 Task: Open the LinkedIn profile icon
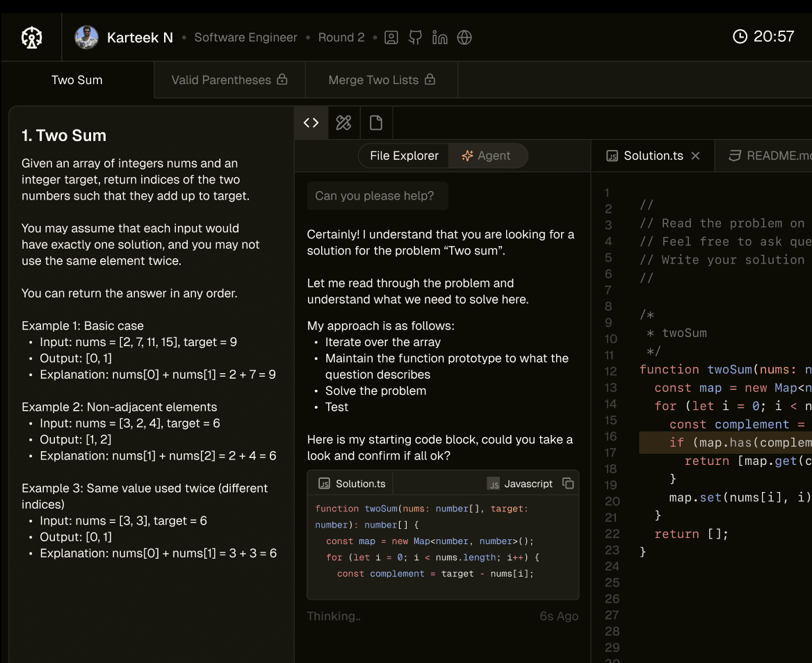click(439, 38)
